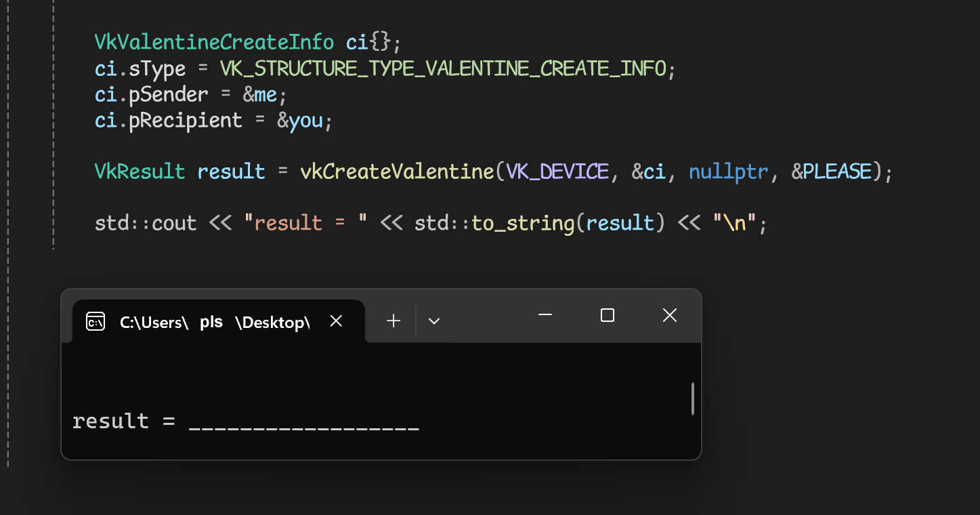The width and height of the screenshot is (980, 515).
Task: Click the VkValentineCreateInfo type name
Action: click(x=214, y=42)
